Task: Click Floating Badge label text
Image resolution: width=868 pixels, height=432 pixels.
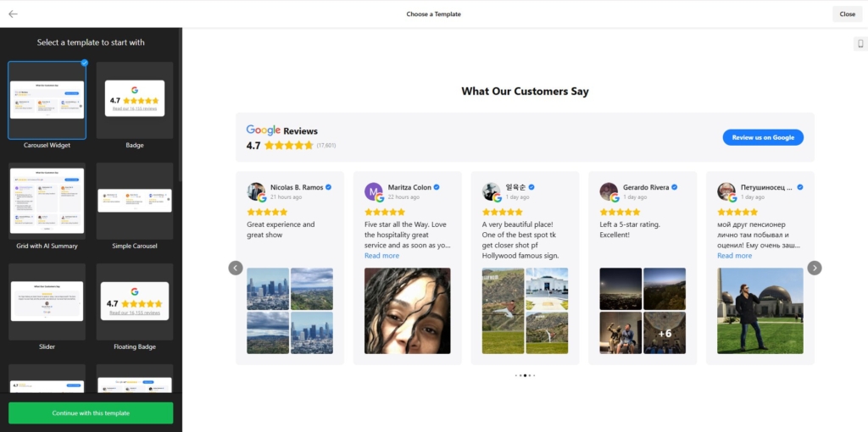Action: (135, 346)
